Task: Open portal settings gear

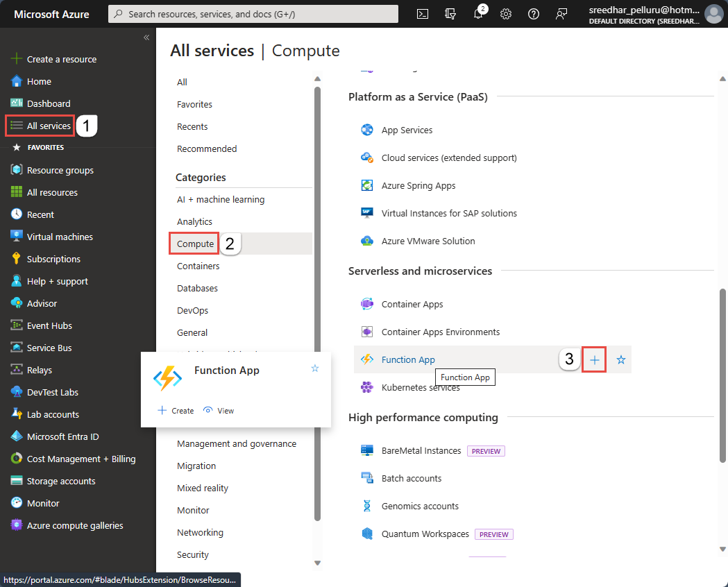Action: 506,14
